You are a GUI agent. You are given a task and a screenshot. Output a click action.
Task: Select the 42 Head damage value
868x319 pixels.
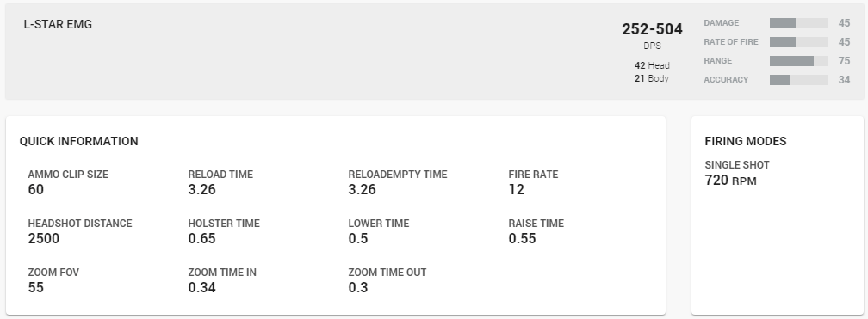click(652, 65)
